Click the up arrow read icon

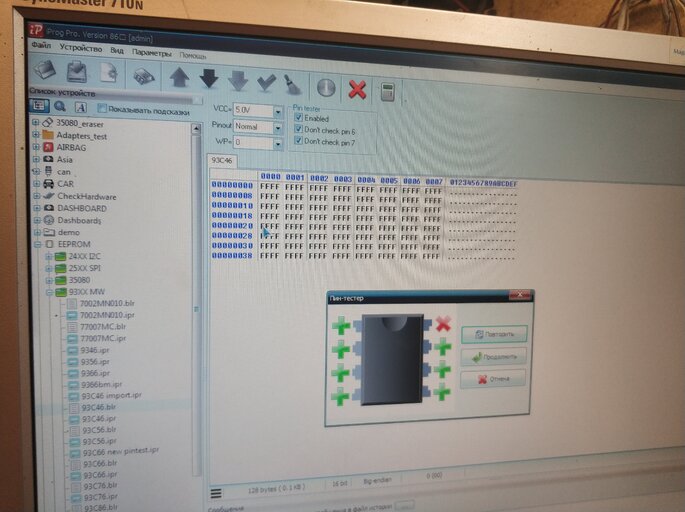[179, 77]
